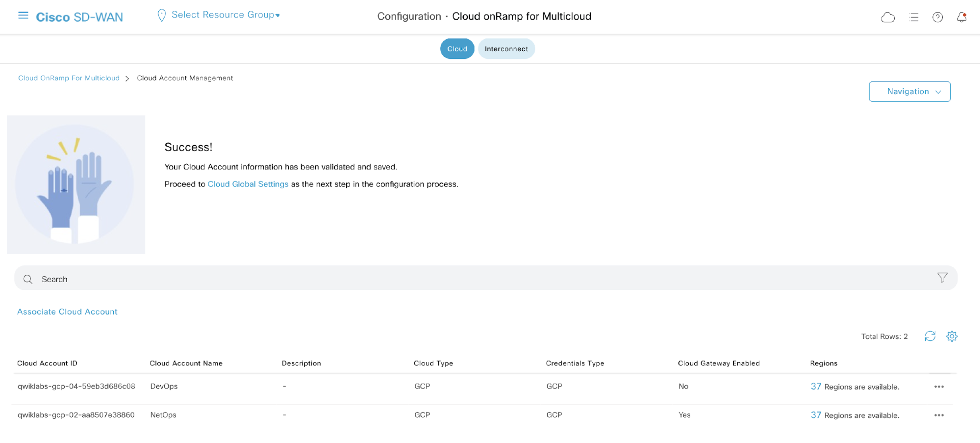Expand the Navigation dropdown
Image resolution: width=980 pixels, height=443 pixels.
point(909,92)
